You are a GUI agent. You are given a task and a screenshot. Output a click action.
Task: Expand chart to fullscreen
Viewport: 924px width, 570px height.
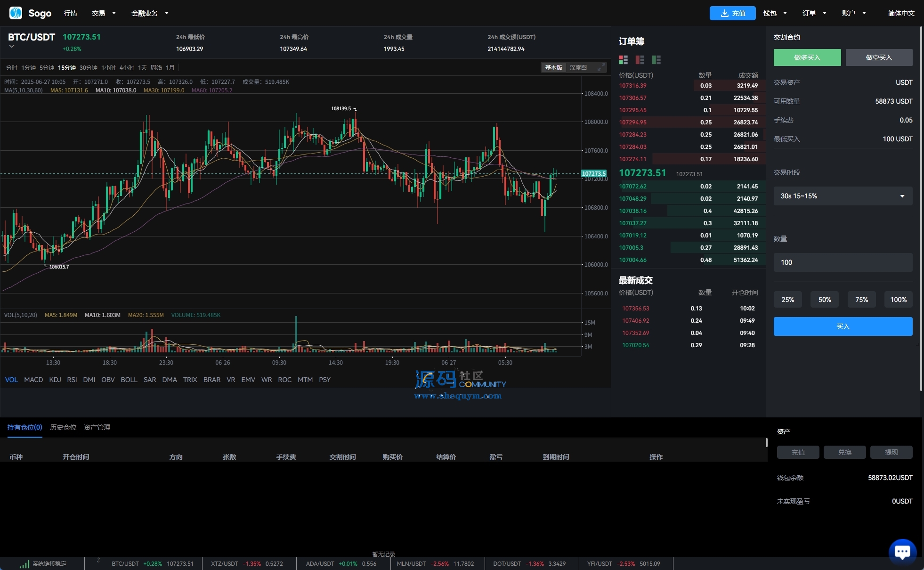601,68
